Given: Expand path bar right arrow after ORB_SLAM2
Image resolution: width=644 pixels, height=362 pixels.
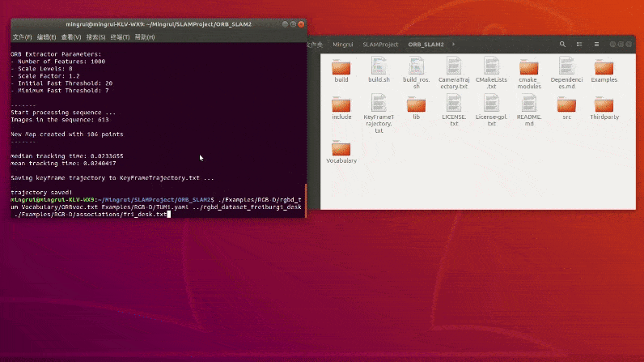Looking at the screenshot, I should 454,45.
